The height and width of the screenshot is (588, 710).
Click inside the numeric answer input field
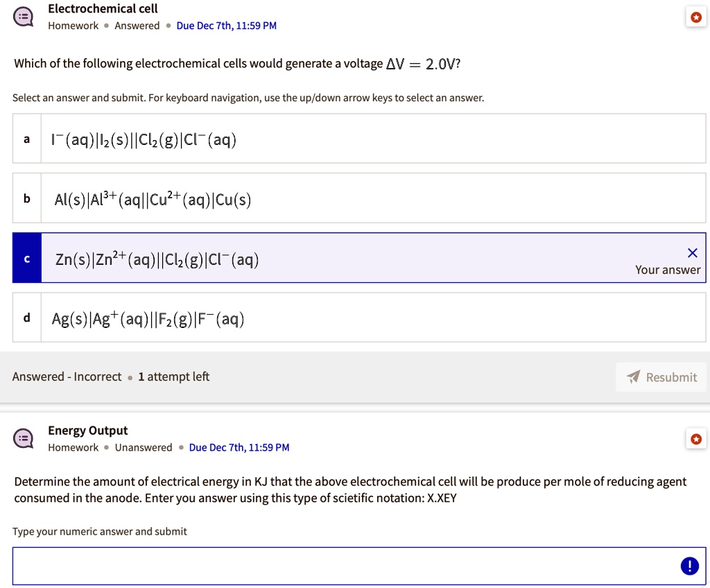coord(347,566)
